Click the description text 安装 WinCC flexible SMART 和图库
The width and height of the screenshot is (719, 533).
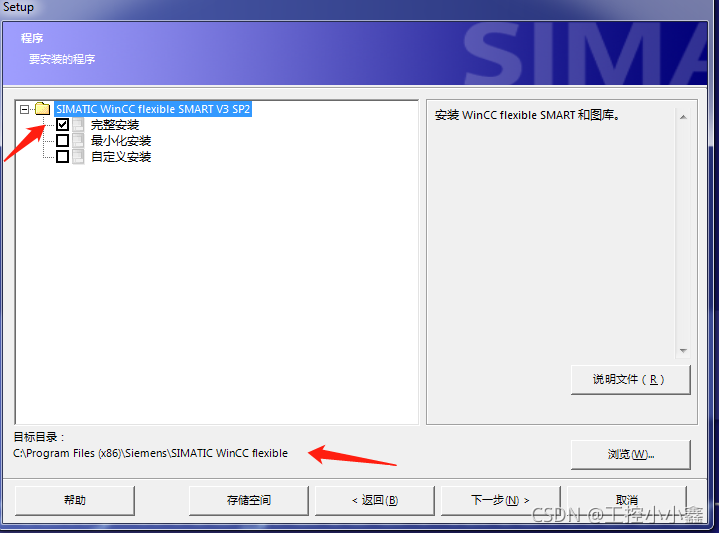point(527,115)
